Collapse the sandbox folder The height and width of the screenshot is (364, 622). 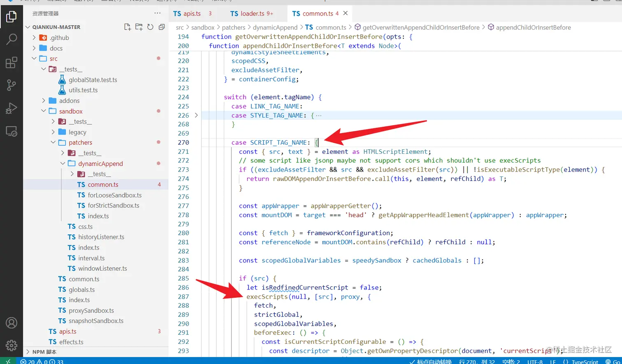coord(44,111)
